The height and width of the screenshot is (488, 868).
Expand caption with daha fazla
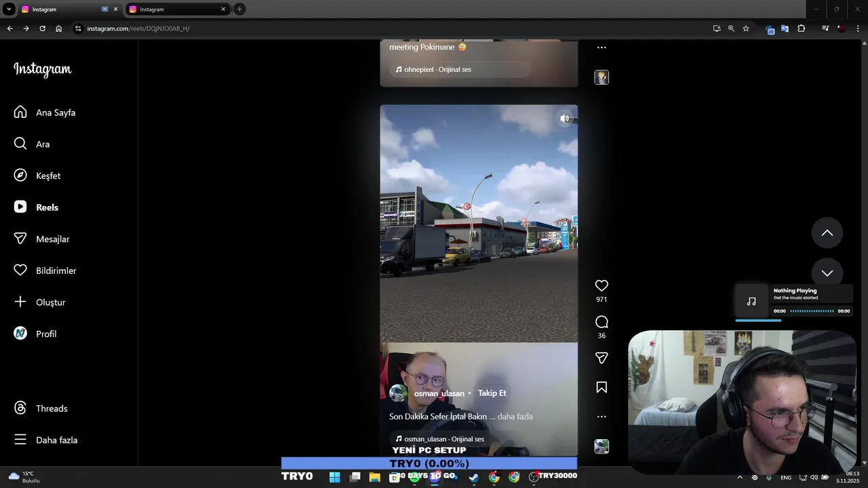click(x=515, y=417)
